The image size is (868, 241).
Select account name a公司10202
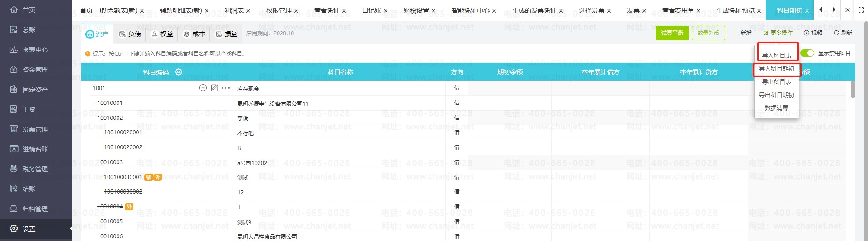coord(252,163)
